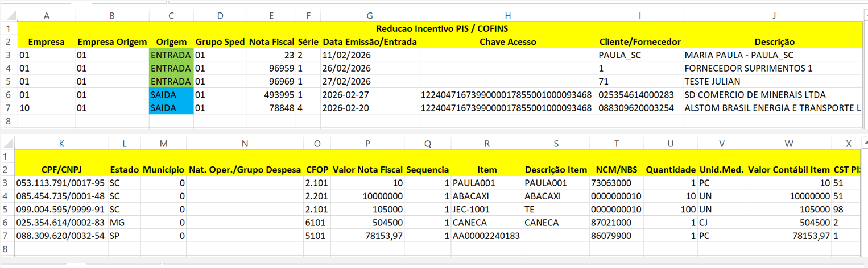Viewport: 868px width, 268px height.
Task: Select the Item cell JEC-1001
Action: click(x=487, y=209)
